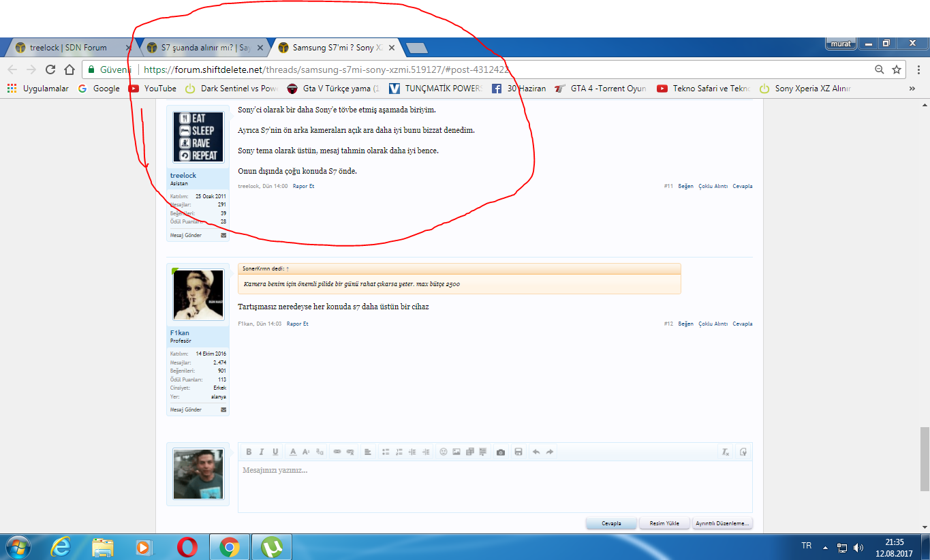Open the Google bookmark

(x=99, y=89)
